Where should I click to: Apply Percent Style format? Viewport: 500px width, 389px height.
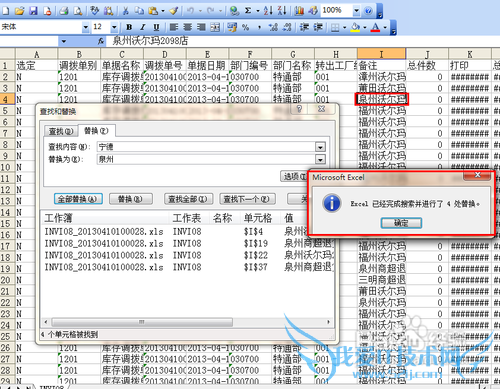246,27
